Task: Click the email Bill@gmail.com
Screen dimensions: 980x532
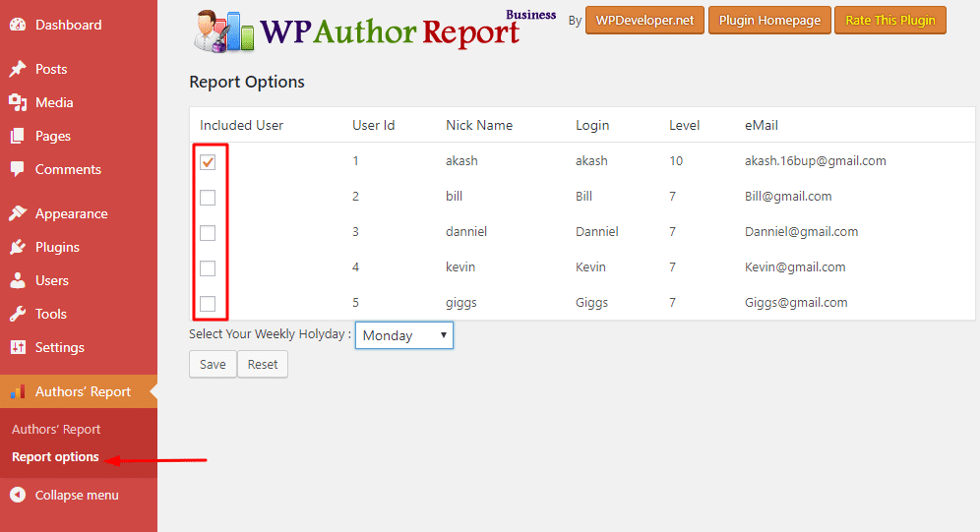Action: tap(788, 196)
